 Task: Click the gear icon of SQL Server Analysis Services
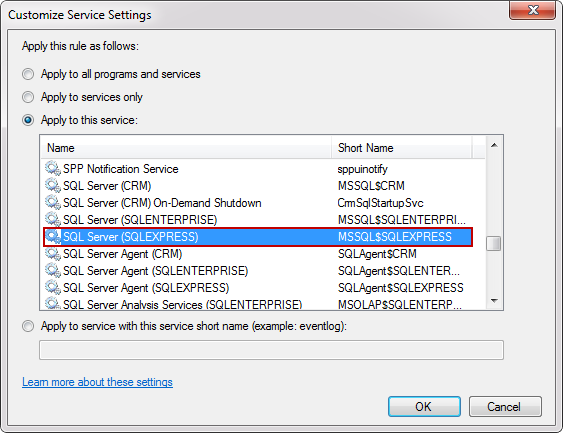(x=53, y=303)
